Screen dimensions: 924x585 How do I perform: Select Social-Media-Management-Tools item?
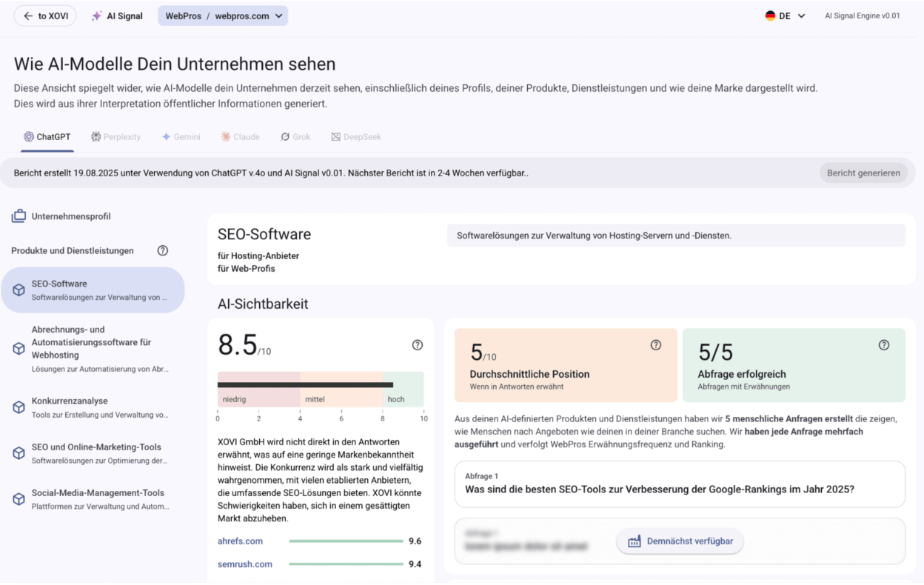[93, 499]
